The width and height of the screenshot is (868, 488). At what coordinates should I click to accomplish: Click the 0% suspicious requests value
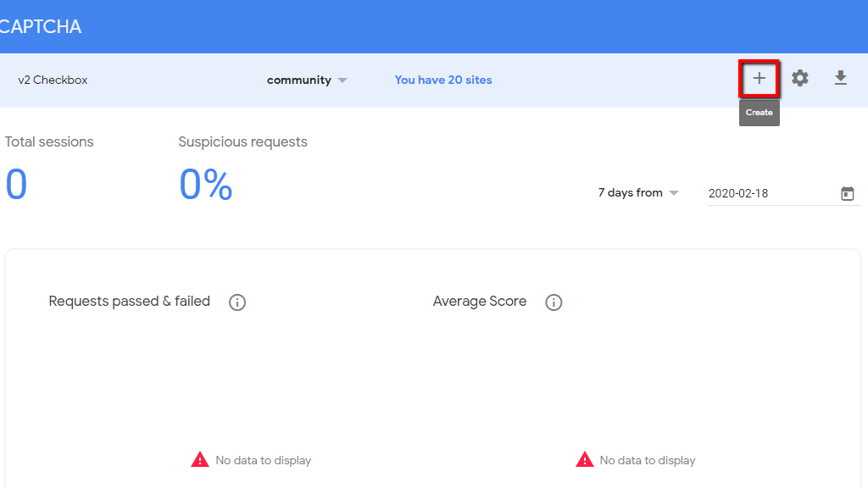(x=205, y=184)
